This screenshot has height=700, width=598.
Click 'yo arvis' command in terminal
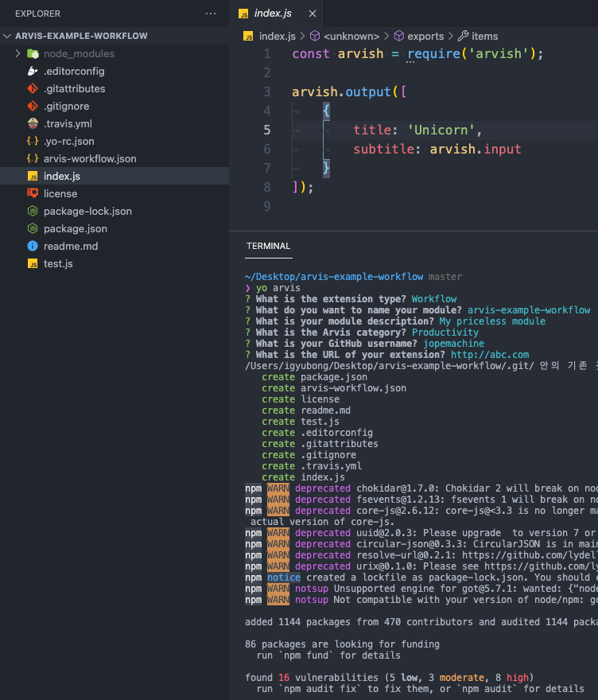(278, 288)
